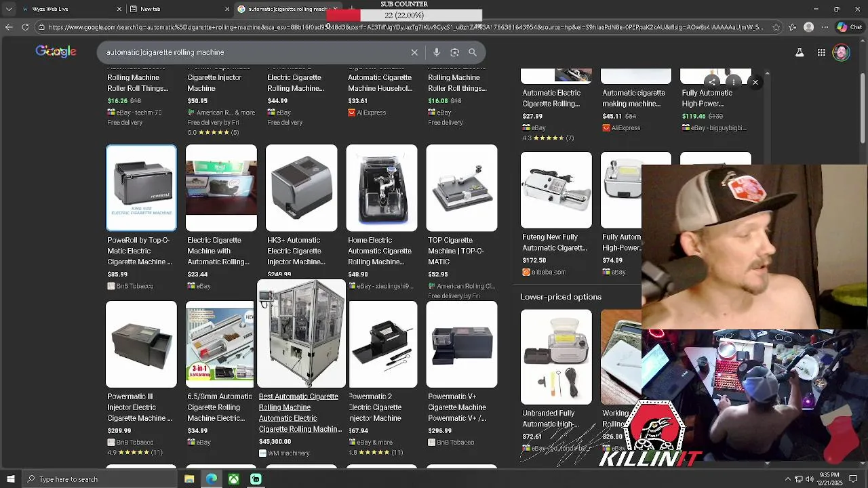The height and width of the screenshot is (488, 868).
Task: Open HK3+ Automatic Electric Cigarette Injector image
Action: 301,188
